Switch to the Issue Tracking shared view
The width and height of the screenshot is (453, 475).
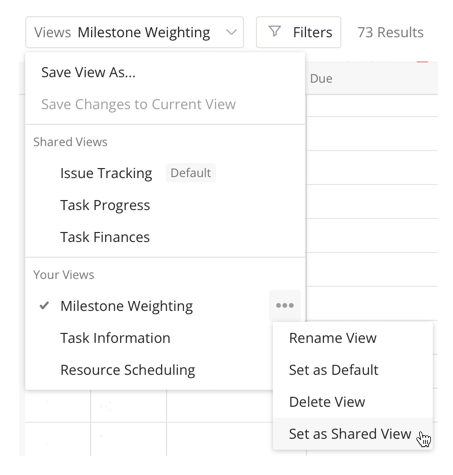click(106, 173)
